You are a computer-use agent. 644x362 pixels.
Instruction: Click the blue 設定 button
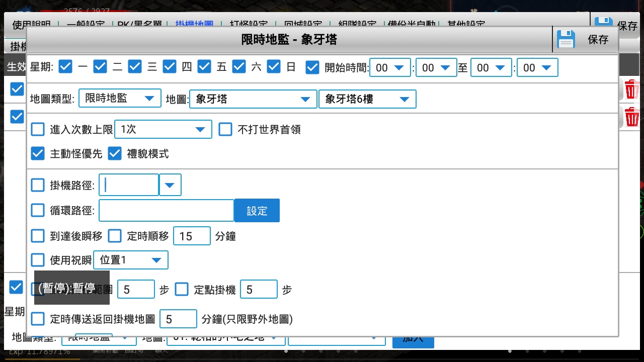pos(257,211)
